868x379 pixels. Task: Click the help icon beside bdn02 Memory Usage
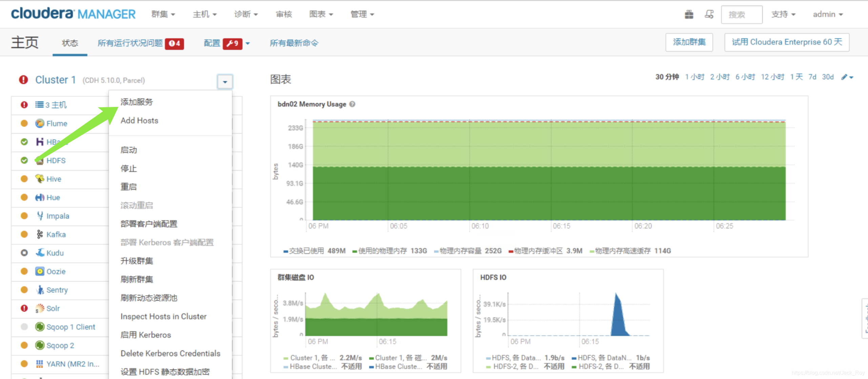352,104
